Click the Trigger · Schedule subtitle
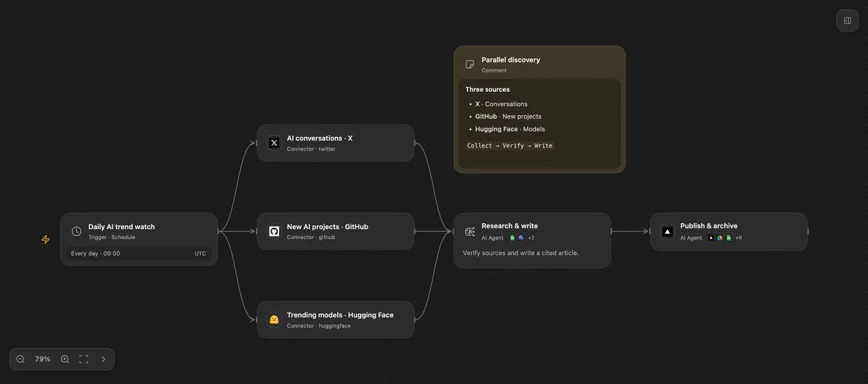868x384 pixels. pos(112,237)
